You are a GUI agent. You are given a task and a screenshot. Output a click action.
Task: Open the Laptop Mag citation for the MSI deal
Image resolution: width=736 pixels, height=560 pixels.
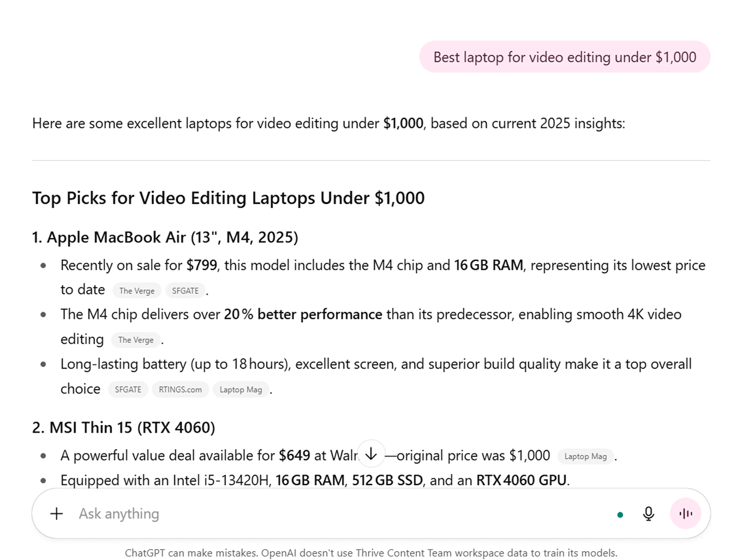tap(585, 456)
